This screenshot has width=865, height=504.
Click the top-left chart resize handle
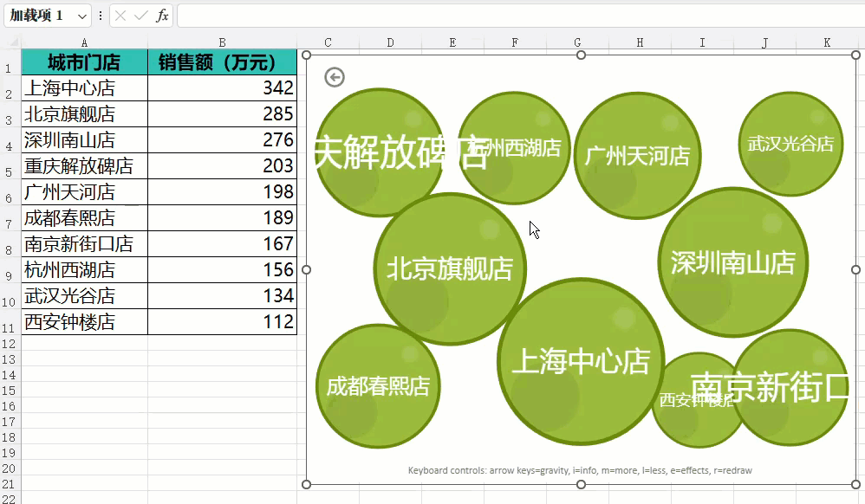tap(307, 55)
